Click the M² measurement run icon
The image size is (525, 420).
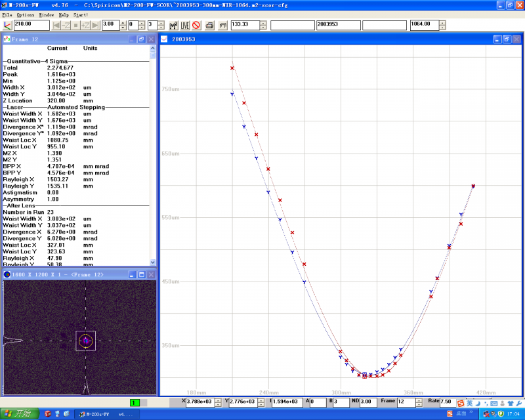173,26
